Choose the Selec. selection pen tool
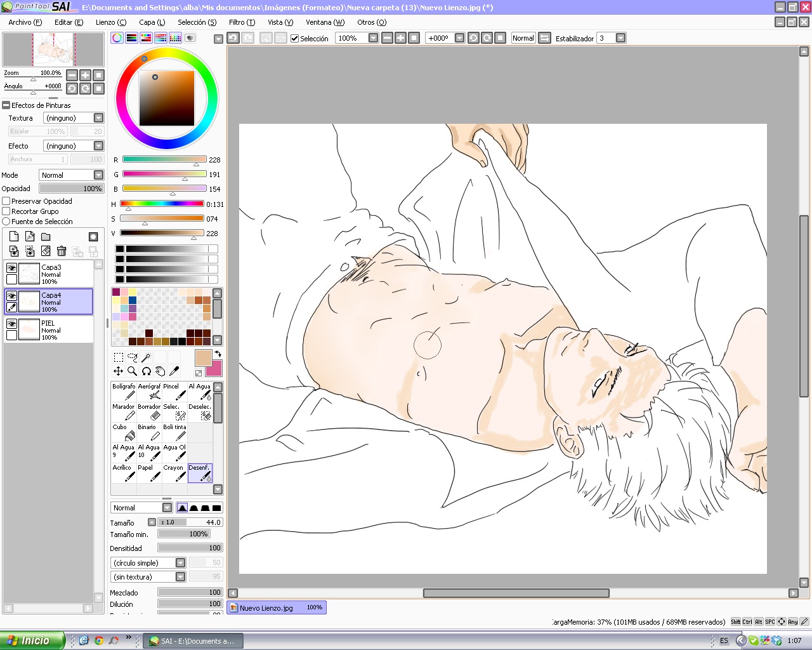Image resolution: width=812 pixels, height=650 pixels. pyautogui.click(x=174, y=412)
